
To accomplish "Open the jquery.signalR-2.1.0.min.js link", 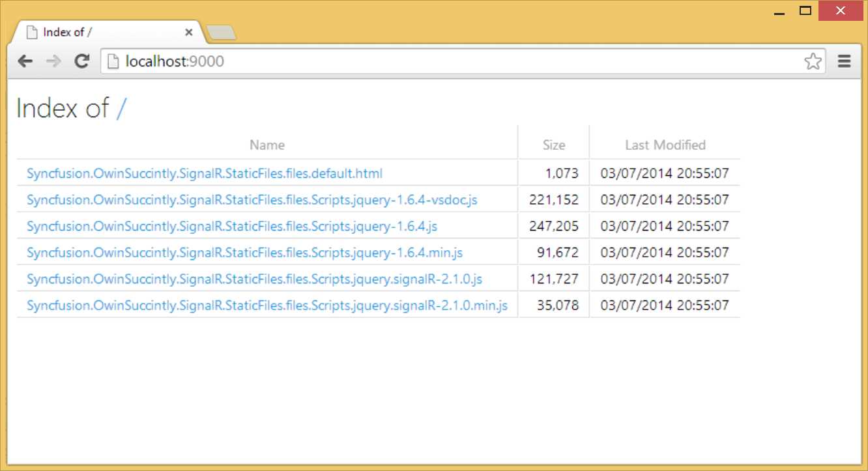I will click(267, 305).
